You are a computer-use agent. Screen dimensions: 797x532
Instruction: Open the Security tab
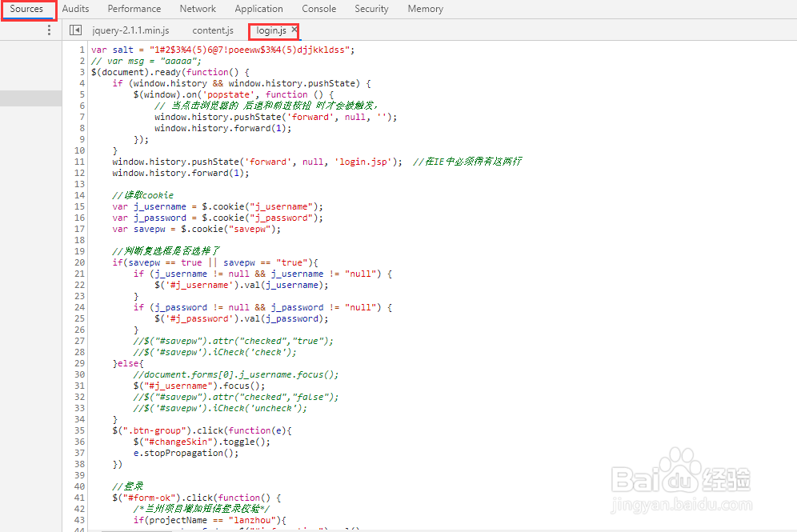coord(371,9)
